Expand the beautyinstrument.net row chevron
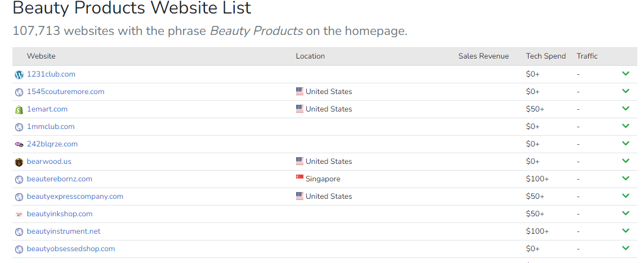 coord(625,230)
